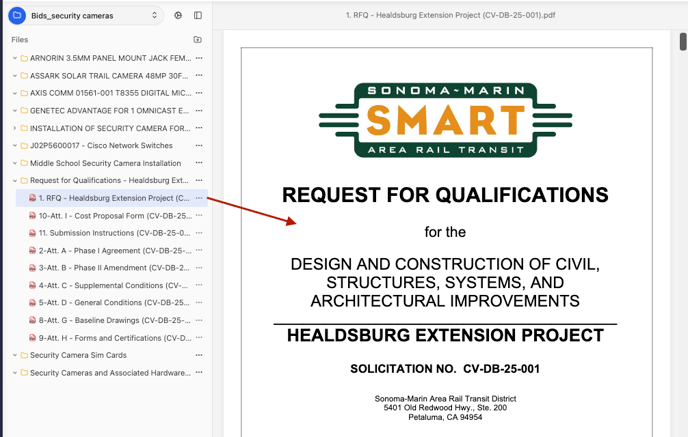Open more options for Request for Qualifications folder
This screenshot has width=688, height=437.
[199, 180]
